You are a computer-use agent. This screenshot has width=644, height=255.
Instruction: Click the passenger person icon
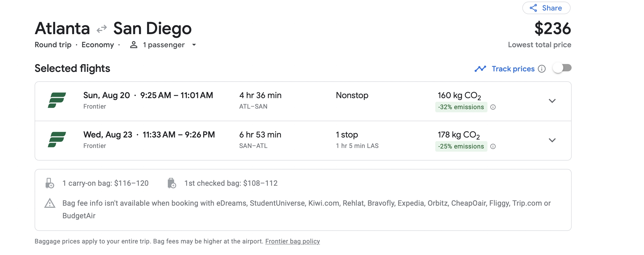pos(134,45)
